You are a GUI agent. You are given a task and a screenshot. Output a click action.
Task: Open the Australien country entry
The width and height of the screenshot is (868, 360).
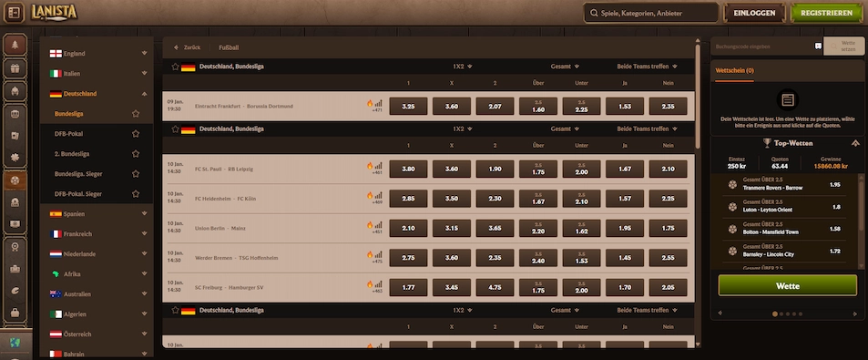(97, 294)
